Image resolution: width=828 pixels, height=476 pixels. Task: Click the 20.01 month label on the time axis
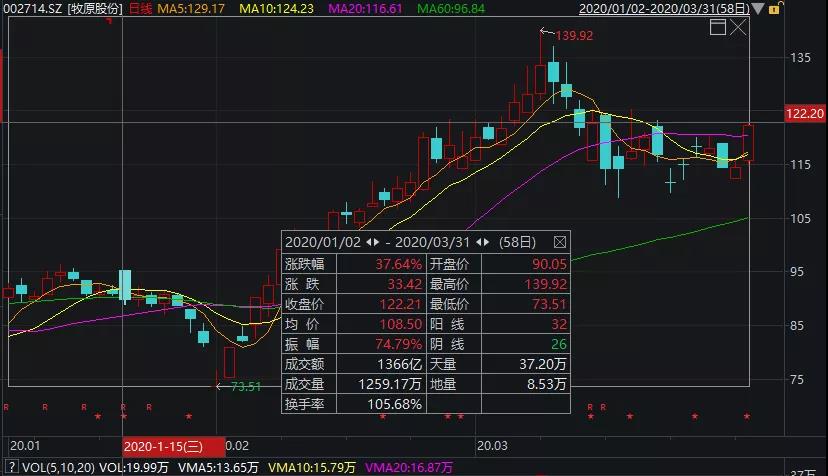[x=25, y=446]
